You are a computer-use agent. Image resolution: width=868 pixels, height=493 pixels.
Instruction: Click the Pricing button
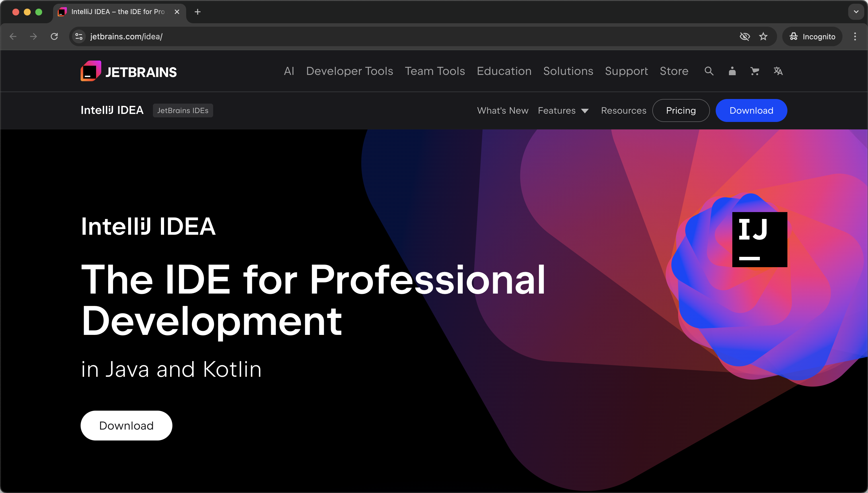(681, 110)
